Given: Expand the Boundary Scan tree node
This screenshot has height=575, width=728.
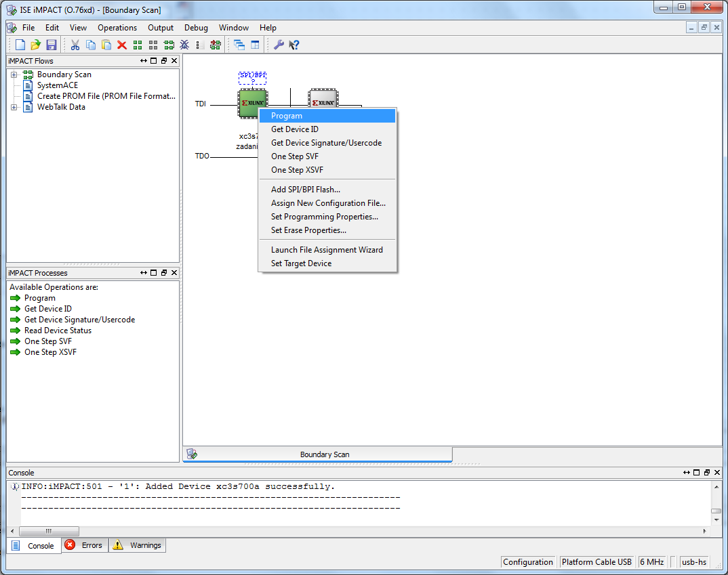Looking at the screenshot, I should pyautogui.click(x=14, y=74).
